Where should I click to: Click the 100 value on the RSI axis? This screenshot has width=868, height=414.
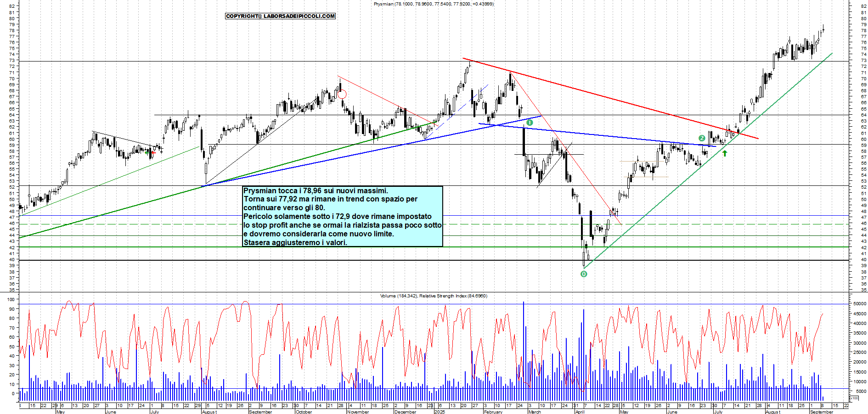point(10,299)
